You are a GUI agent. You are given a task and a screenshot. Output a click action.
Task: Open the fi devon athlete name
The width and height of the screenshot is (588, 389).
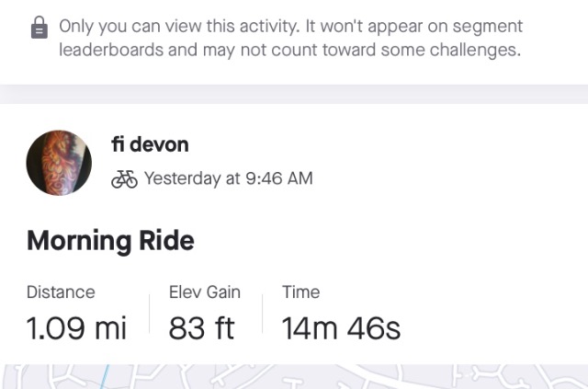click(150, 144)
